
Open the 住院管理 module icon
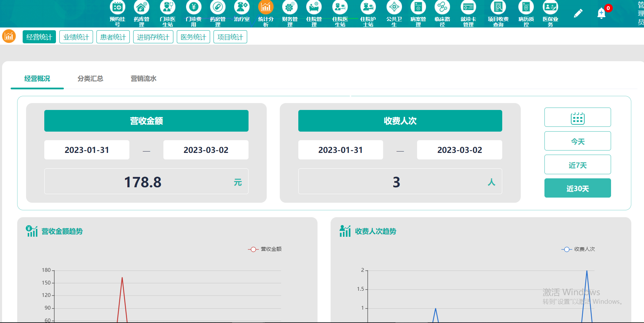[314, 7]
